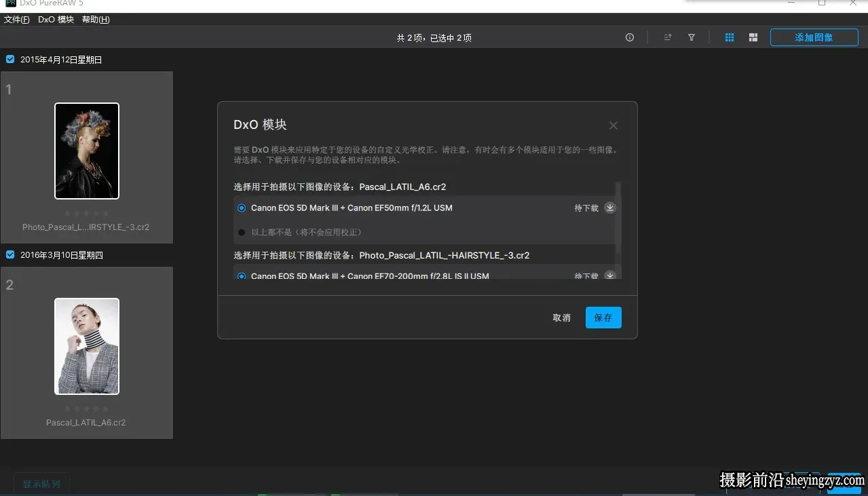Click the 取消 button
The height and width of the screenshot is (496, 868).
pyautogui.click(x=562, y=318)
